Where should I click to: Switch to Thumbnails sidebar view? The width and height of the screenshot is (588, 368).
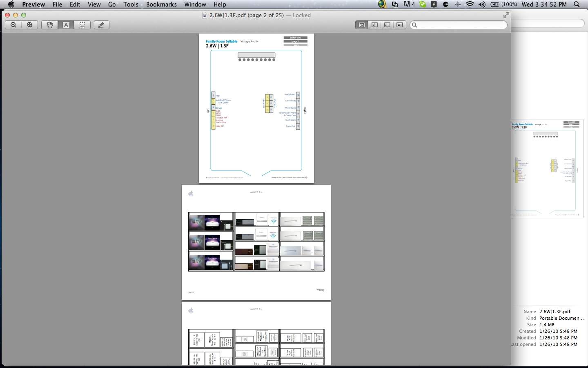click(x=374, y=25)
